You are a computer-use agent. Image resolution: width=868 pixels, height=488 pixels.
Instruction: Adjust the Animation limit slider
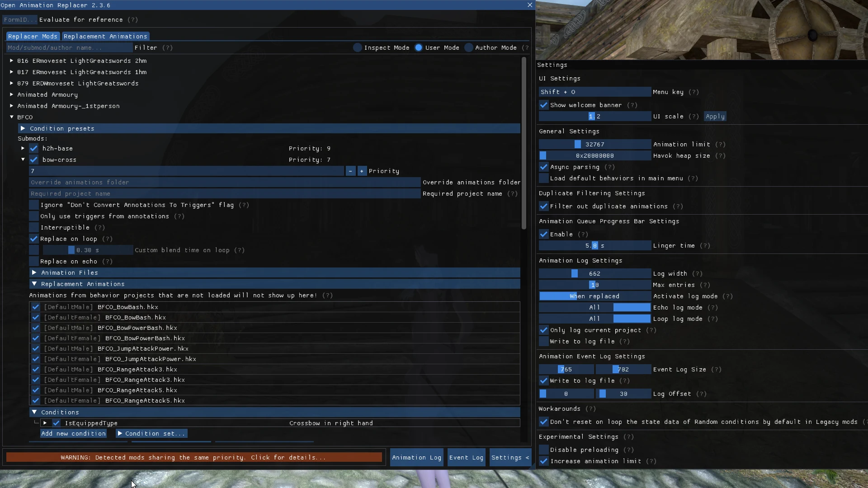[x=595, y=145]
